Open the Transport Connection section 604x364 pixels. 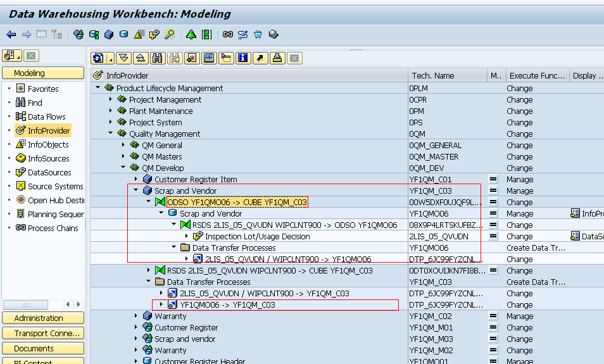pos(43,333)
